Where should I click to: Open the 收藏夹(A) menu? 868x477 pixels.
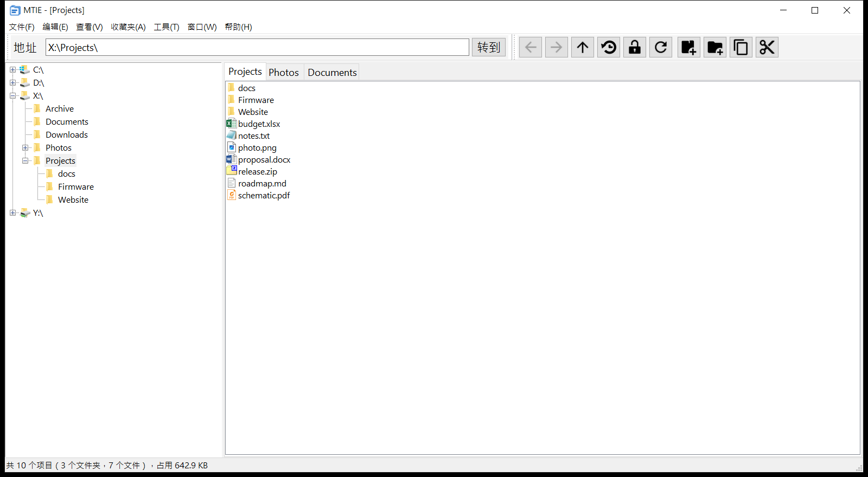tap(128, 27)
